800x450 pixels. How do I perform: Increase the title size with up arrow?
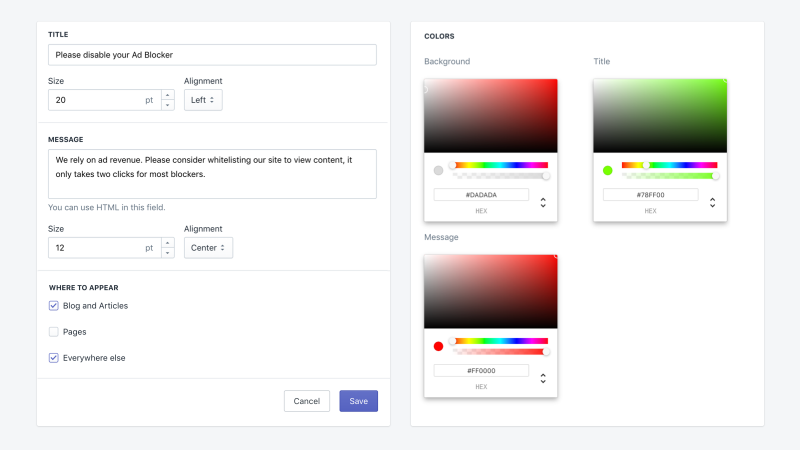point(168,95)
